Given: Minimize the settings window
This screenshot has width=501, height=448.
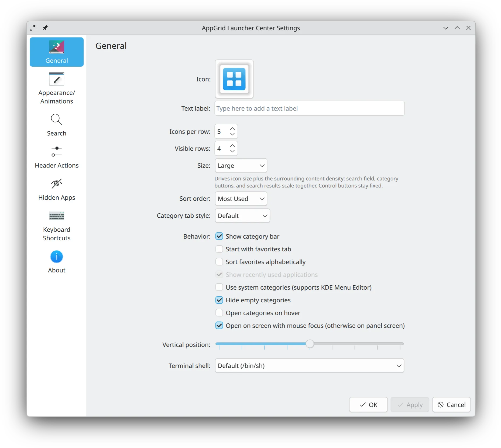Looking at the screenshot, I should tap(446, 28).
